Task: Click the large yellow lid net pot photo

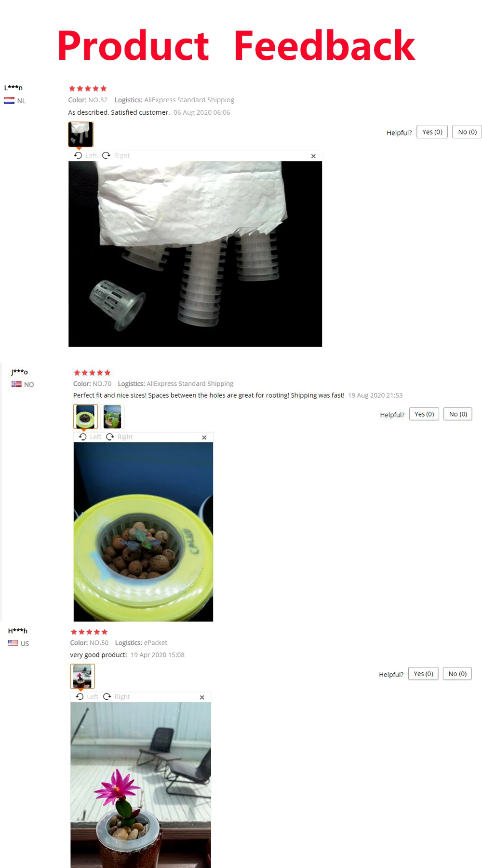Action: [x=143, y=532]
